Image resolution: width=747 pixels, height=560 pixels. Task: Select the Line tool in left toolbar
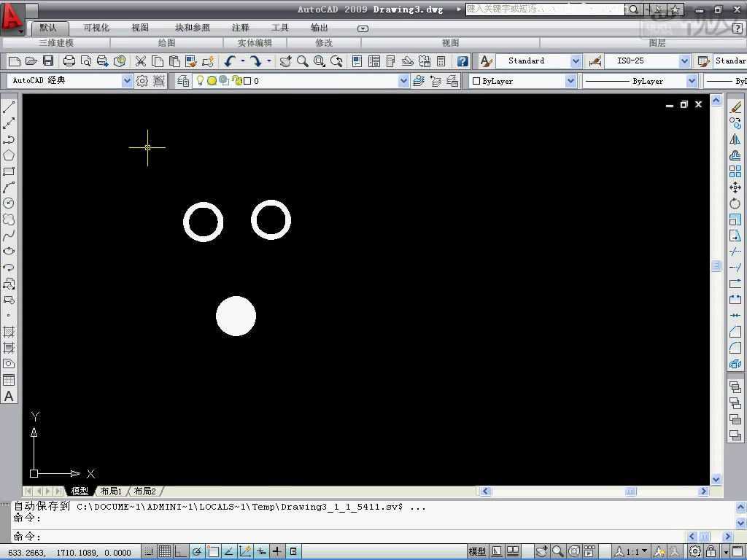9,106
